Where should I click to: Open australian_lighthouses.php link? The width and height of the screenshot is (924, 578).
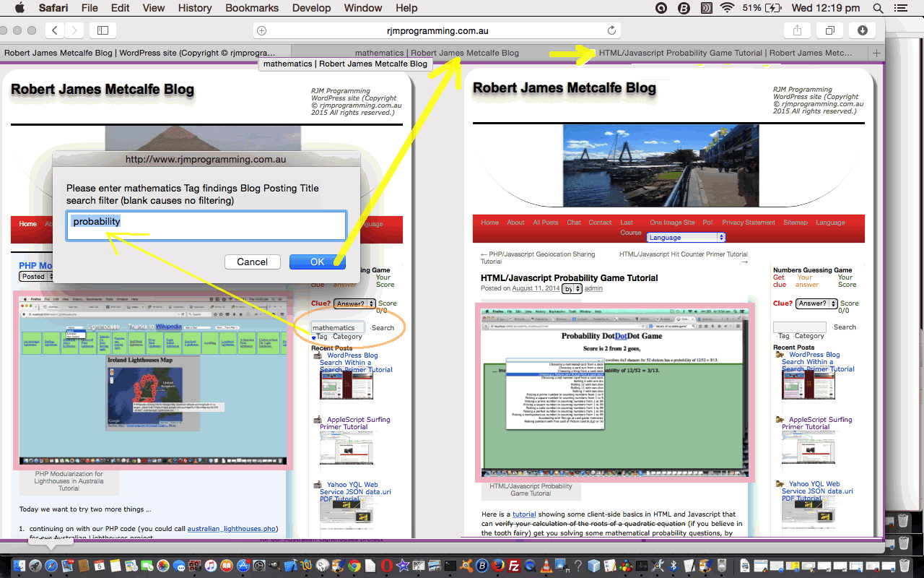coord(232,528)
